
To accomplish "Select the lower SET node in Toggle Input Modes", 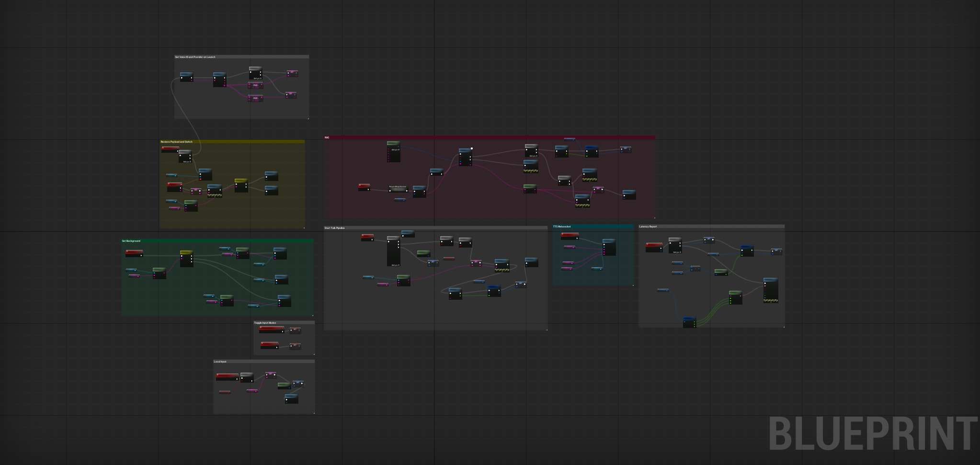I will (x=295, y=346).
